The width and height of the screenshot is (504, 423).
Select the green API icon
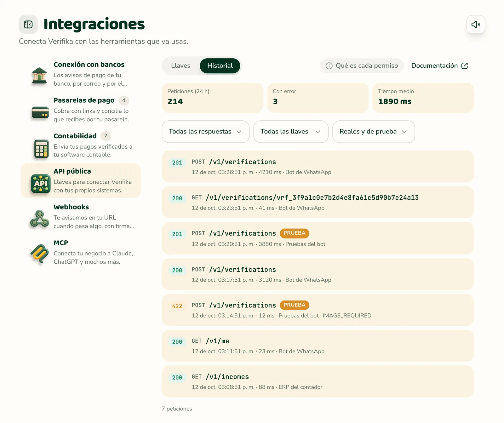(x=41, y=184)
